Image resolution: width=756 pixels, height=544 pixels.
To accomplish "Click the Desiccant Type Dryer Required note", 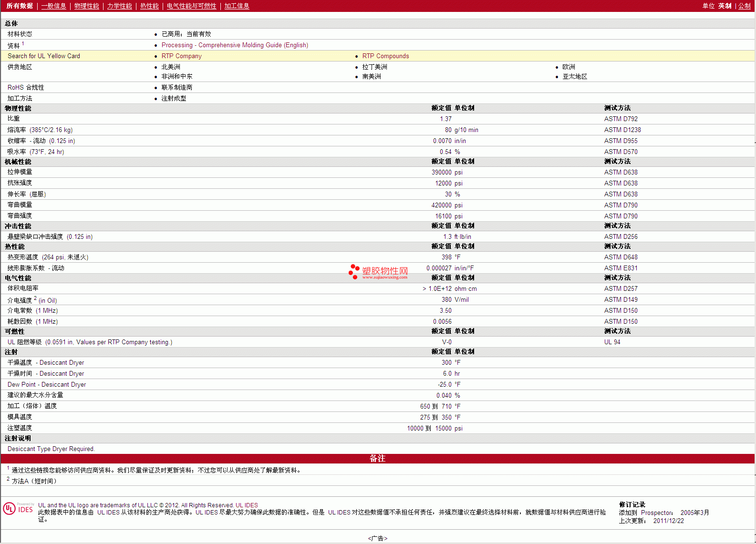I will (x=51, y=449).
